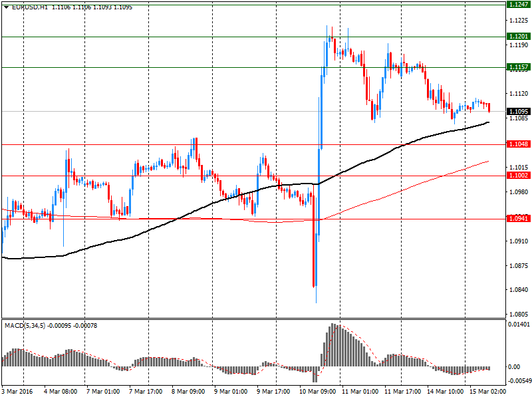Select the 1.1048 red price level label
This screenshot has height=399, width=532.
(519, 144)
